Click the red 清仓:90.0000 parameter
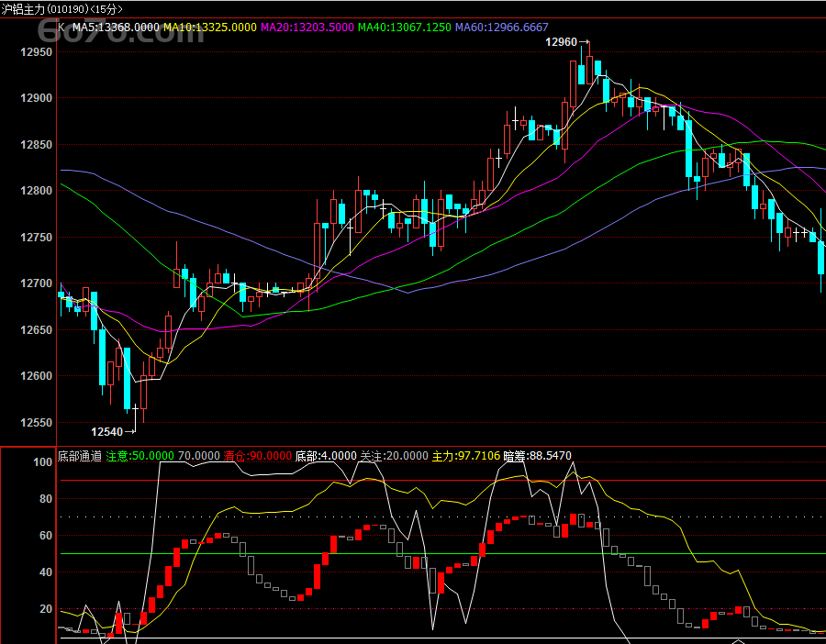Image resolution: width=826 pixels, height=644 pixels. tap(258, 456)
